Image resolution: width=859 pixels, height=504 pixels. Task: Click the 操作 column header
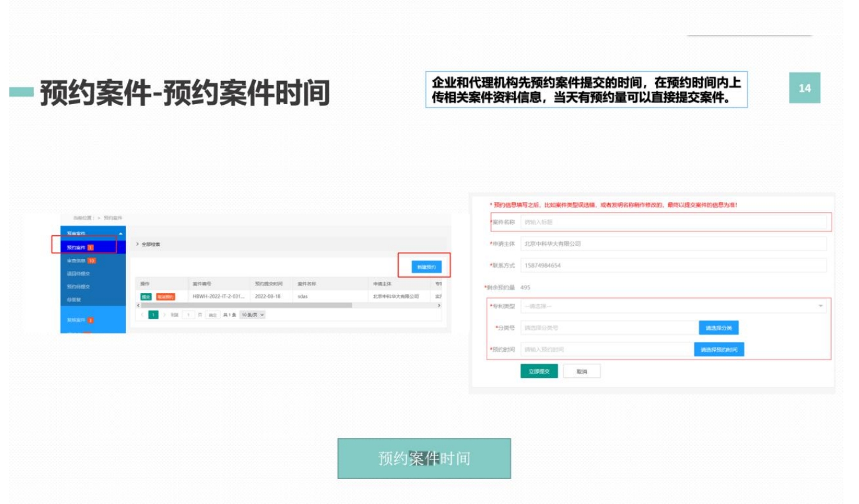[x=162, y=284]
